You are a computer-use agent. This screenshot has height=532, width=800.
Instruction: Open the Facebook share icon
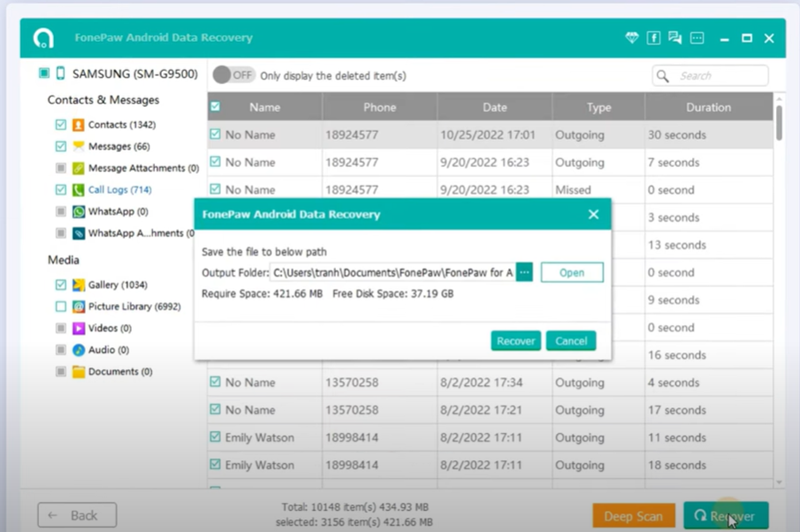(654, 38)
